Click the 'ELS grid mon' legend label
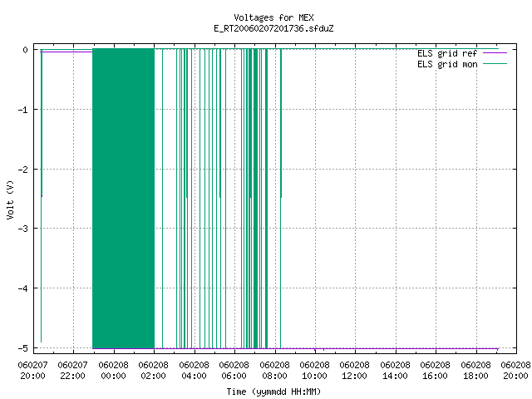The height and width of the screenshot is (399, 532). tap(447, 64)
